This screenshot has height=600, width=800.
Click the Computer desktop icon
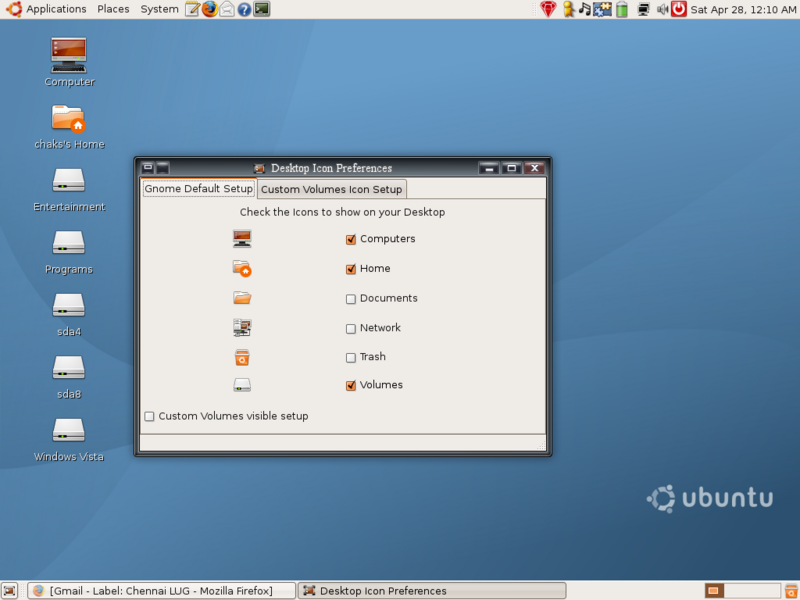[68, 55]
